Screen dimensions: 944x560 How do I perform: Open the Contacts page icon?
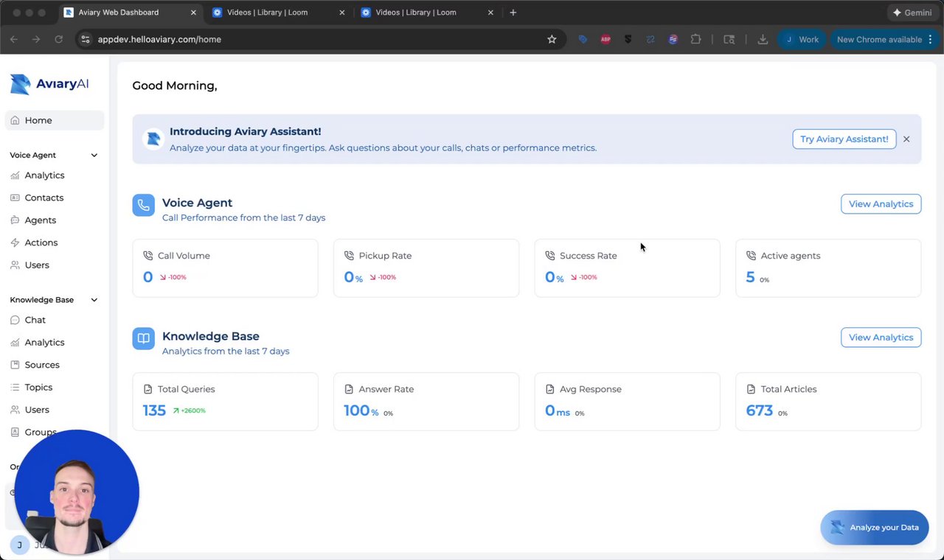pyautogui.click(x=15, y=197)
